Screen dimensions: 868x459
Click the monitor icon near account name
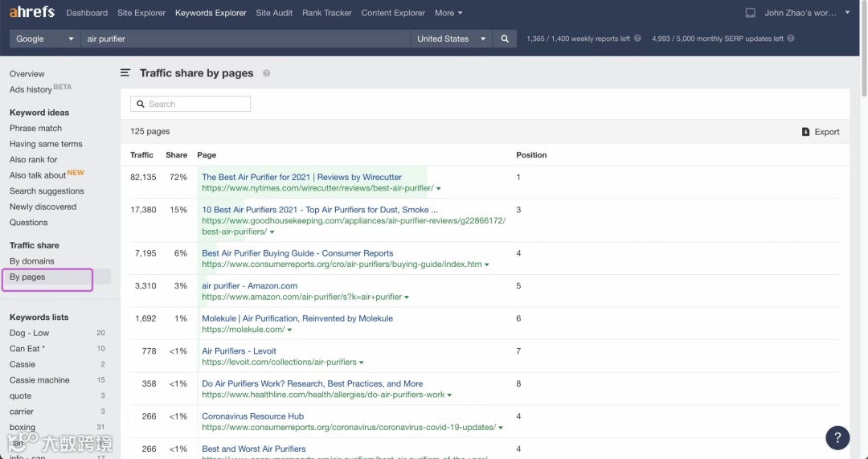click(751, 13)
